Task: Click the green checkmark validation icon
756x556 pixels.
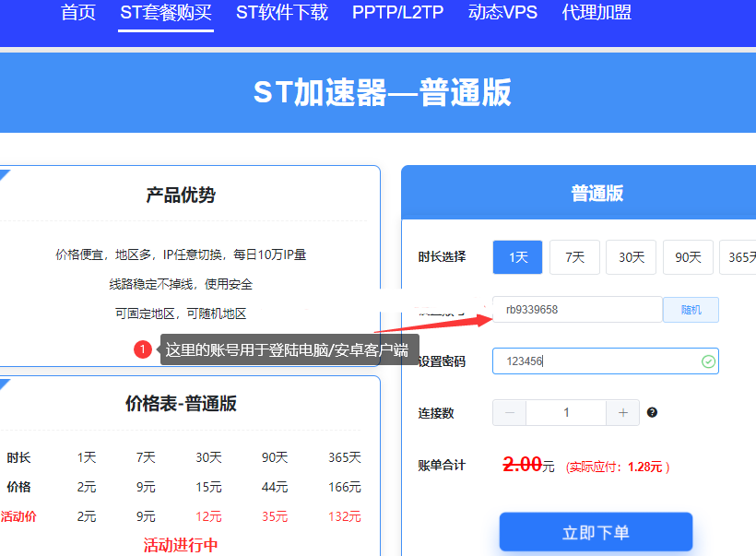Action: click(707, 361)
